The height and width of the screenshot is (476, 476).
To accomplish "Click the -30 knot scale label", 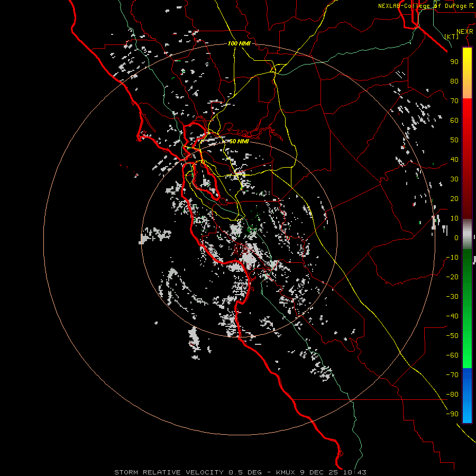I will coord(452,297).
